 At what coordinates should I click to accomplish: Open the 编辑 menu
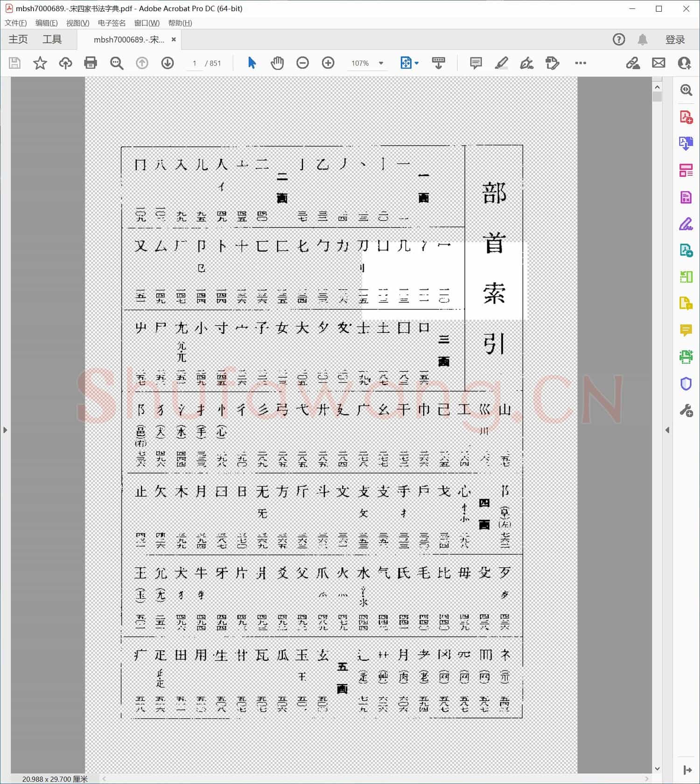point(46,23)
